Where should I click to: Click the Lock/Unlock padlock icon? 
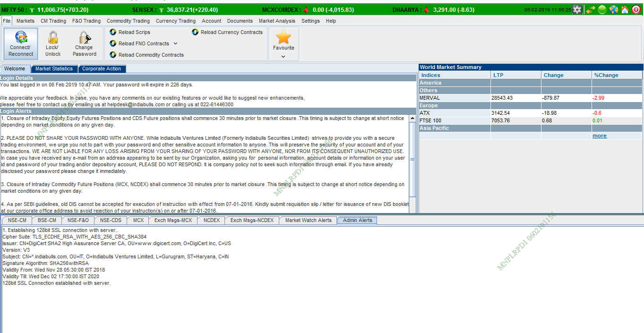53,38
